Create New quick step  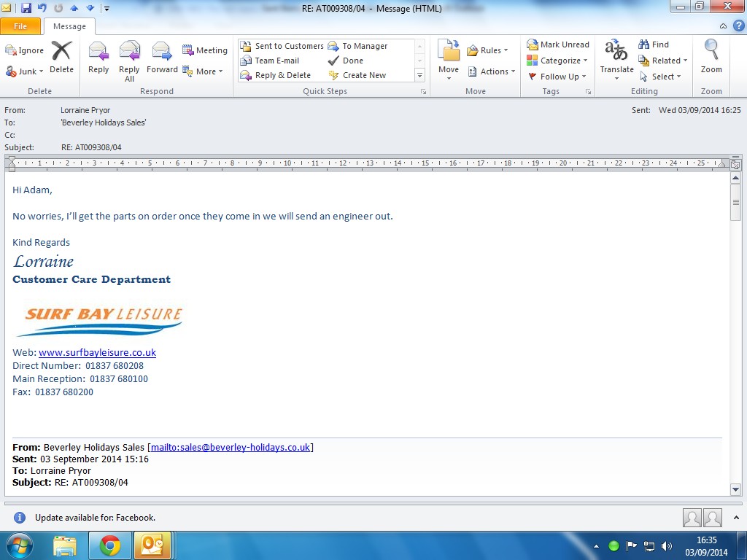357,75
